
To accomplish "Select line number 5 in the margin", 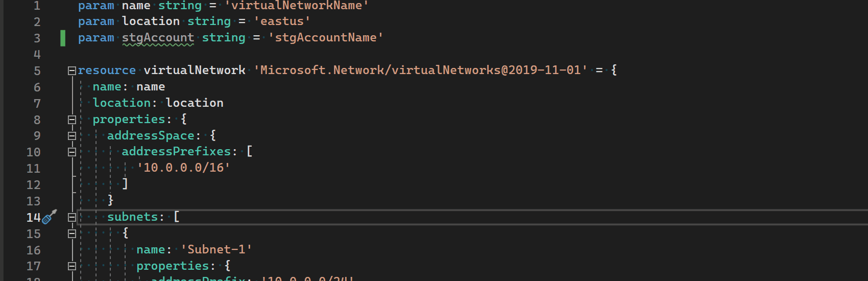I will 37,71.
